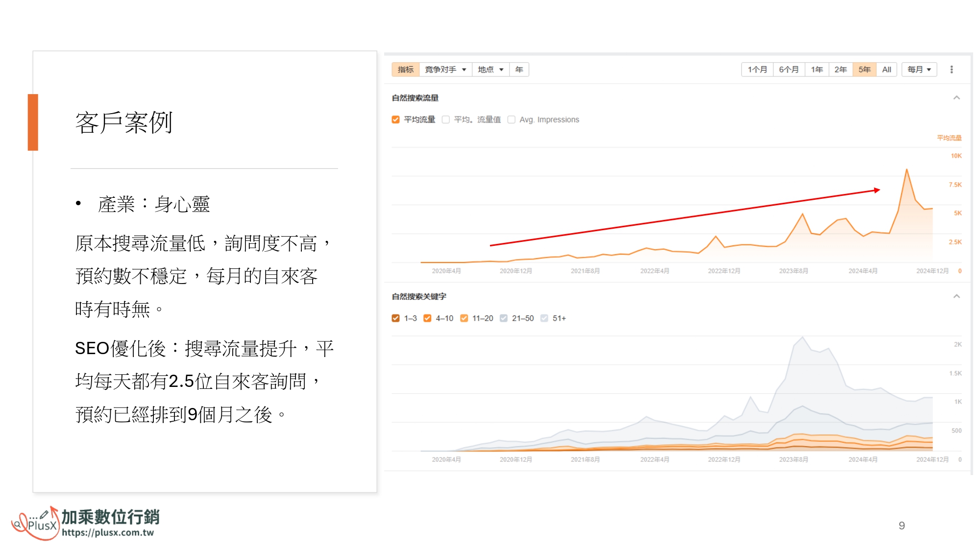Toggle the 1–3 keyword position checkbox
Viewport: 980px width, 551px height.
click(396, 318)
